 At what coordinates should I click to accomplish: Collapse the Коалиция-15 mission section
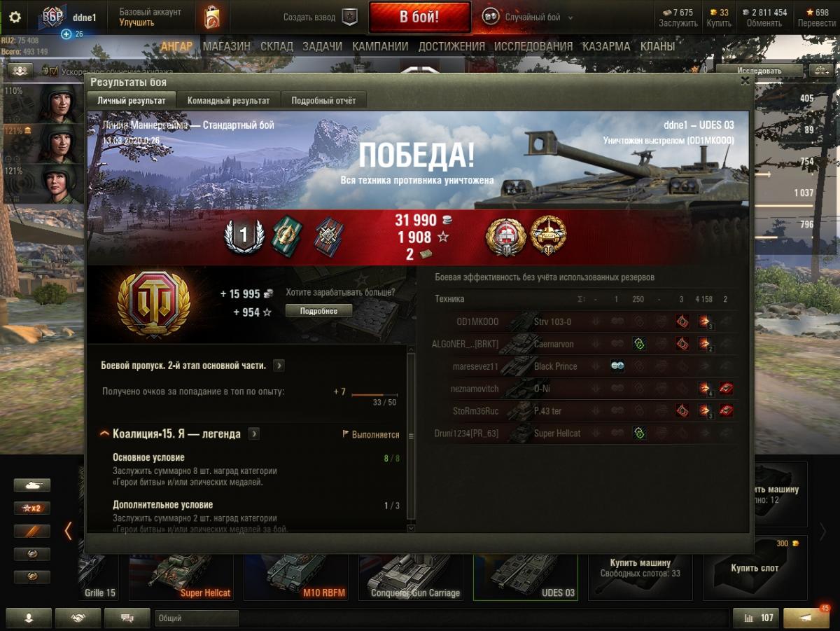pos(105,434)
